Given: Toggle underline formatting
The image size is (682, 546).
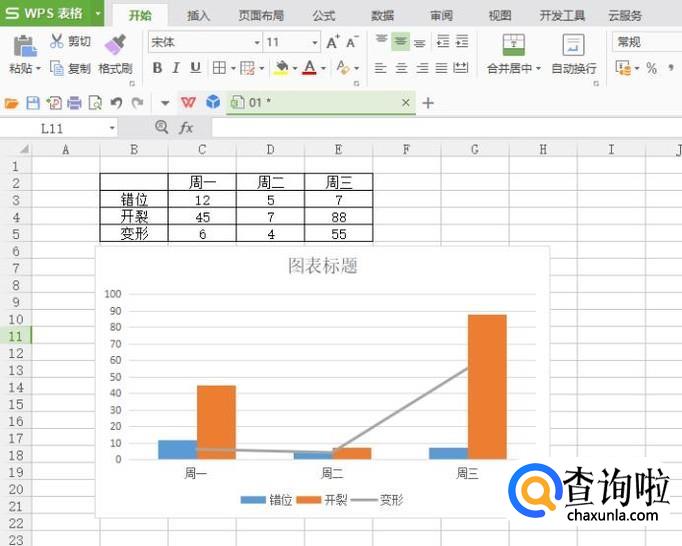Looking at the screenshot, I should (196, 68).
